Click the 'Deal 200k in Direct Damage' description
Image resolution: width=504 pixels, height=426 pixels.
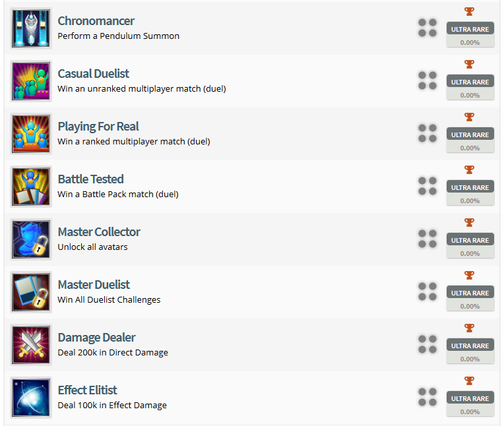(113, 353)
